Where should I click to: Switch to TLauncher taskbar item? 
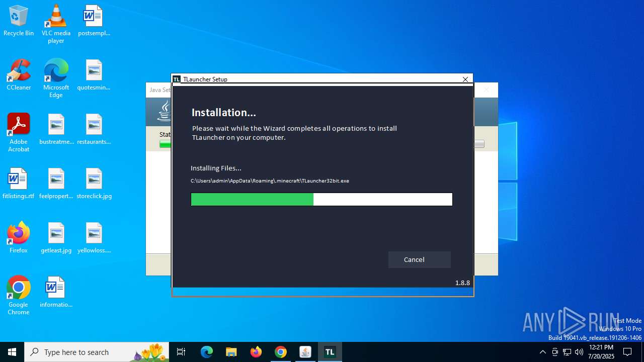point(330,352)
